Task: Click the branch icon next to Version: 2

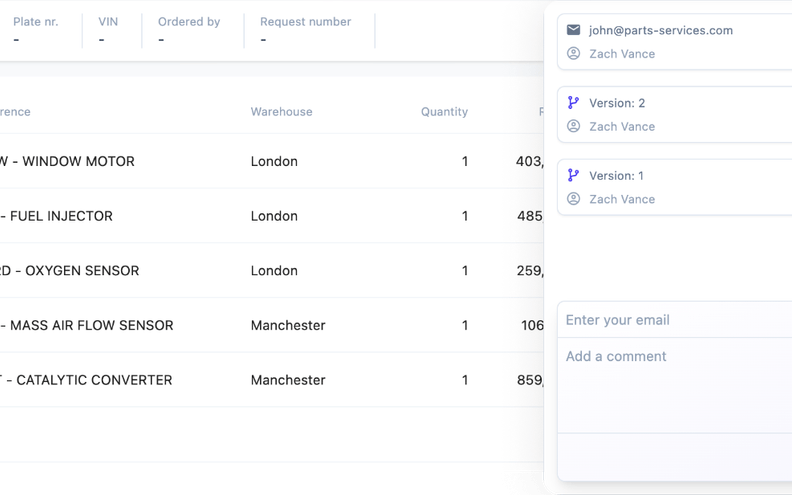Action: (x=573, y=103)
